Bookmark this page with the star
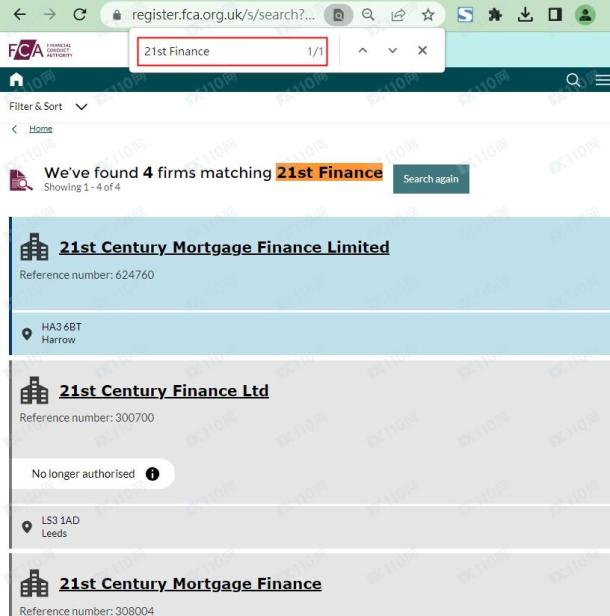 [428, 15]
